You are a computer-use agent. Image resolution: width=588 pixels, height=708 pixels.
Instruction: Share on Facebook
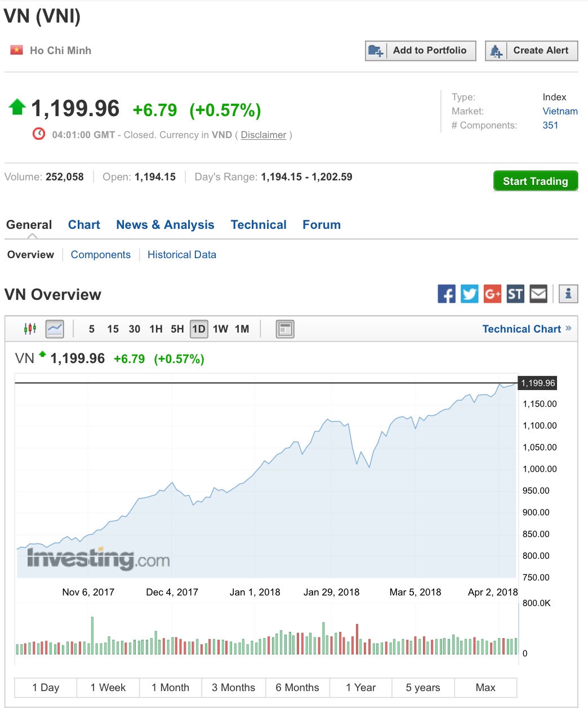pyautogui.click(x=447, y=294)
